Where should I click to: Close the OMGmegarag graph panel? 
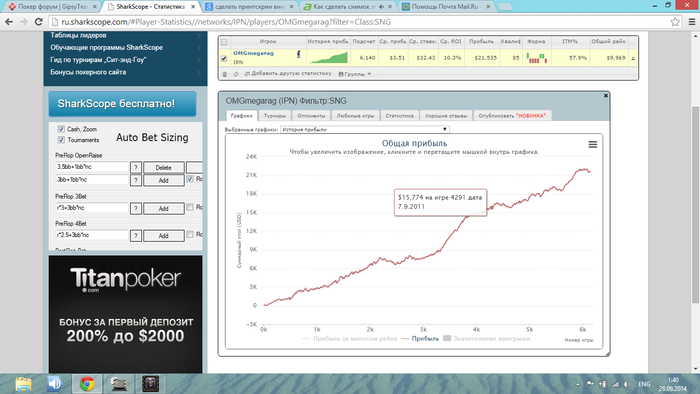(606, 95)
